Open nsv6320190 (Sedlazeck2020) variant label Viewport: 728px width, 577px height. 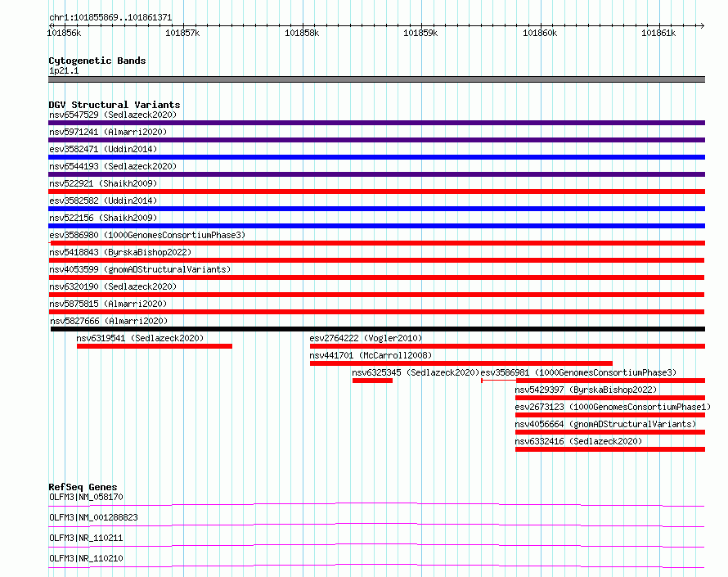113,286
